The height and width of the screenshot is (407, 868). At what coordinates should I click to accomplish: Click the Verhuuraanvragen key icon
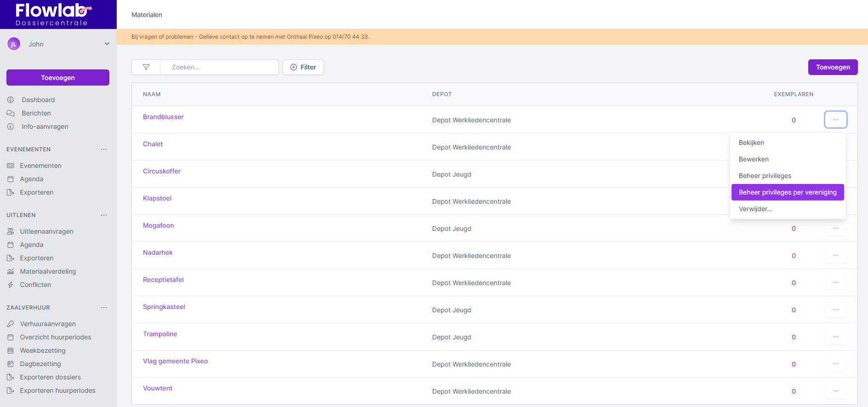[11, 324]
